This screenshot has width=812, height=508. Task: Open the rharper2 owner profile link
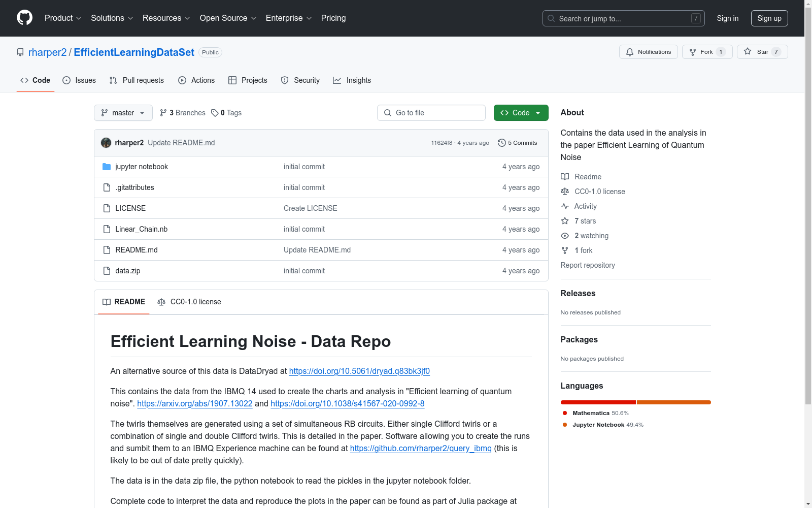point(48,52)
